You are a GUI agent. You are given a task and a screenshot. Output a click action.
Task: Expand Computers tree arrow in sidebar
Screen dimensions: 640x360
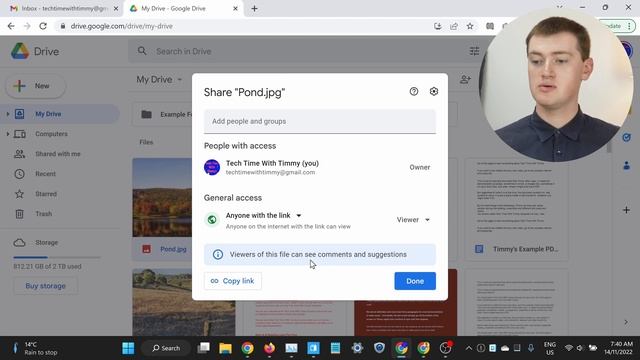pos(7,134)
